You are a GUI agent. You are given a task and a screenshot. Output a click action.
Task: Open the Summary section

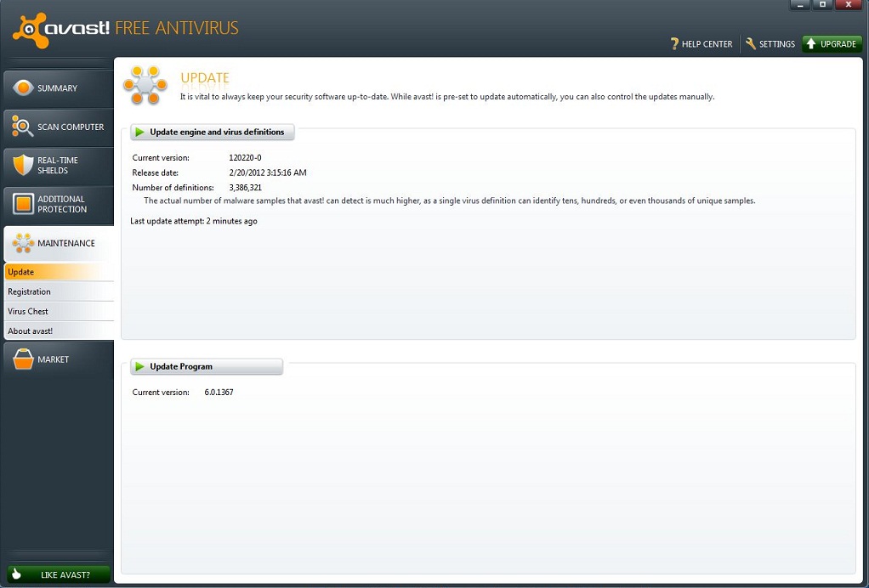(x=58, y=88)
